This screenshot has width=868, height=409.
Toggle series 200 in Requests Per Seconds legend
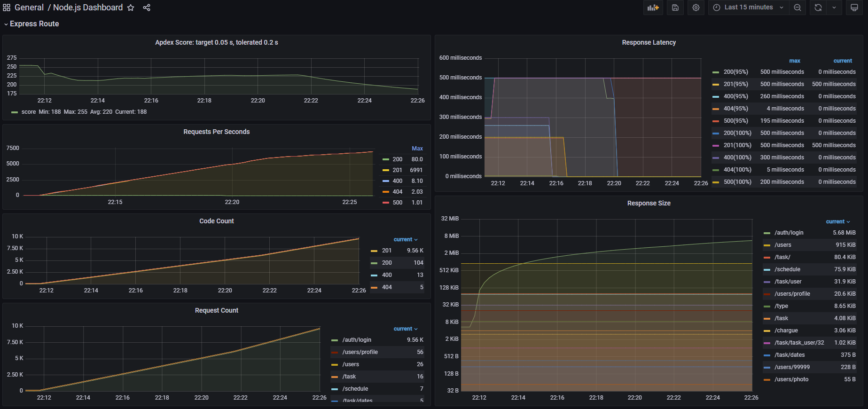point(398,159)
